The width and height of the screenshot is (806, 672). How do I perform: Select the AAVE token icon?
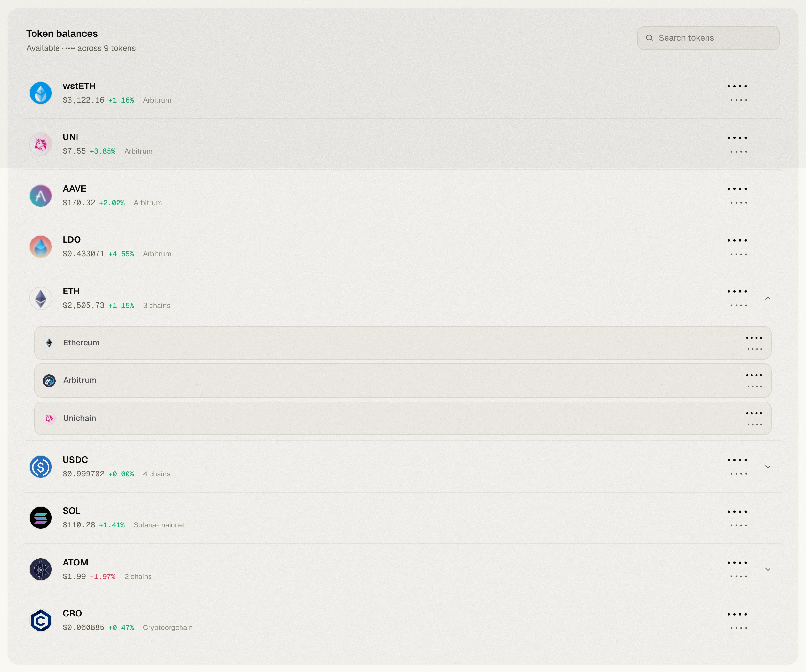click(x=41, y=196)
